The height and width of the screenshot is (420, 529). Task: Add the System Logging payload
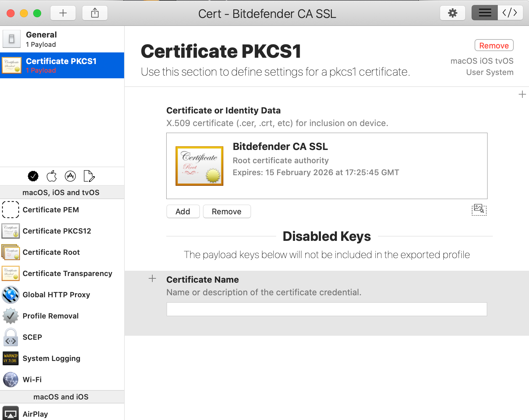(62, 358)
